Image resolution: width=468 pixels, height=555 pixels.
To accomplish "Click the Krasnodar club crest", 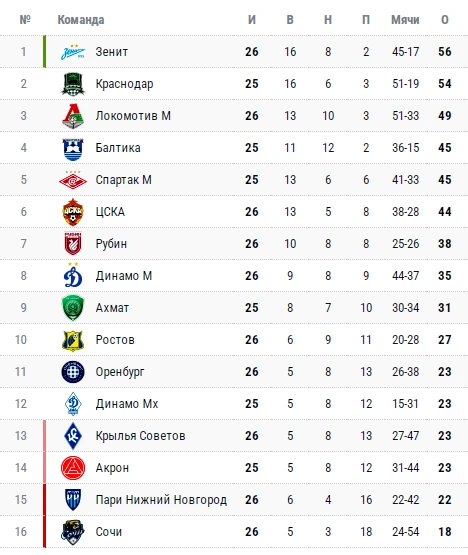I will pos(73,84).
